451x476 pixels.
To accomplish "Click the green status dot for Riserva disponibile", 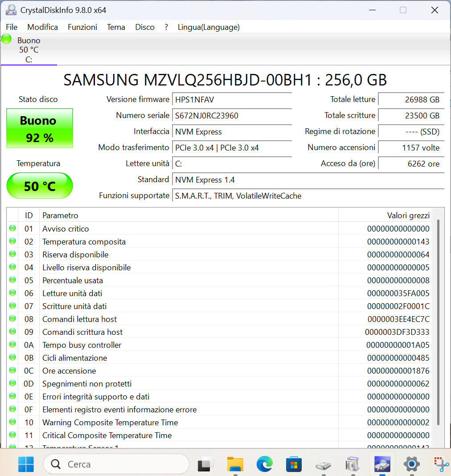I will pos(12,254).
